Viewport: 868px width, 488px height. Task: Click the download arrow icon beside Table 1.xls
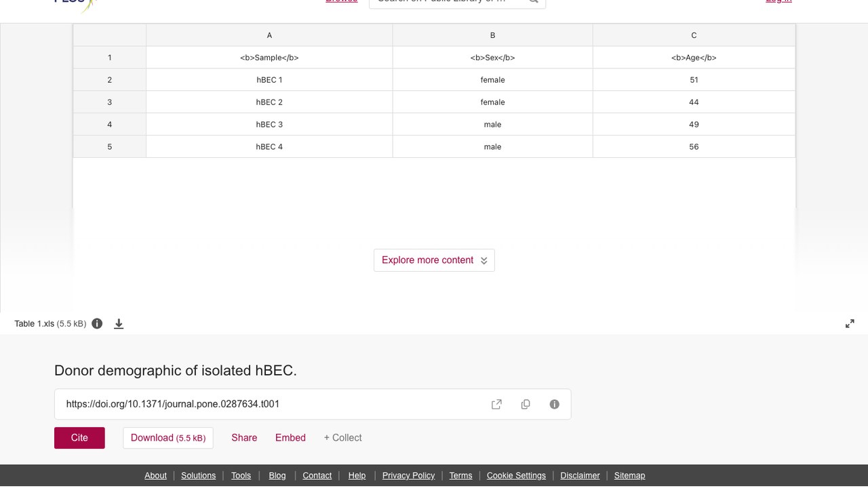tap(119, 324)
